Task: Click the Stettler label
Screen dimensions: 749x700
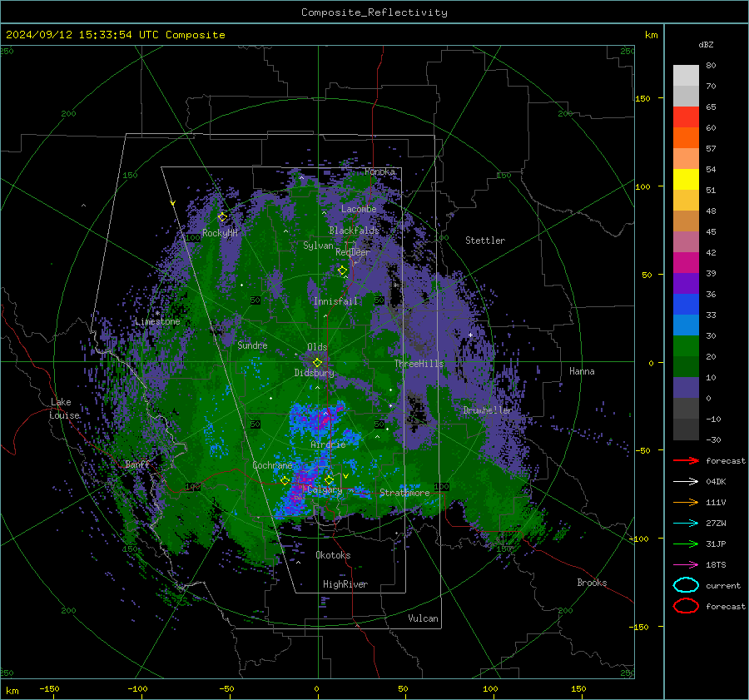Action: (x=485, y=241)
